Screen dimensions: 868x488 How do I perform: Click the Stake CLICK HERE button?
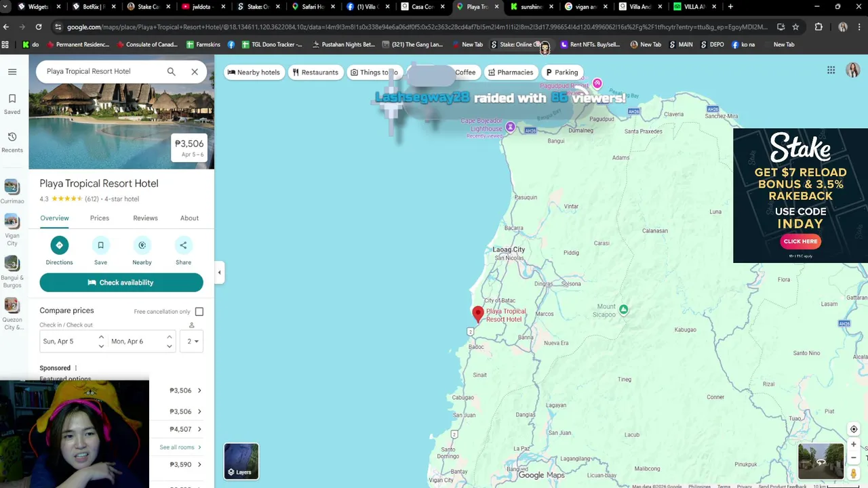800,241
